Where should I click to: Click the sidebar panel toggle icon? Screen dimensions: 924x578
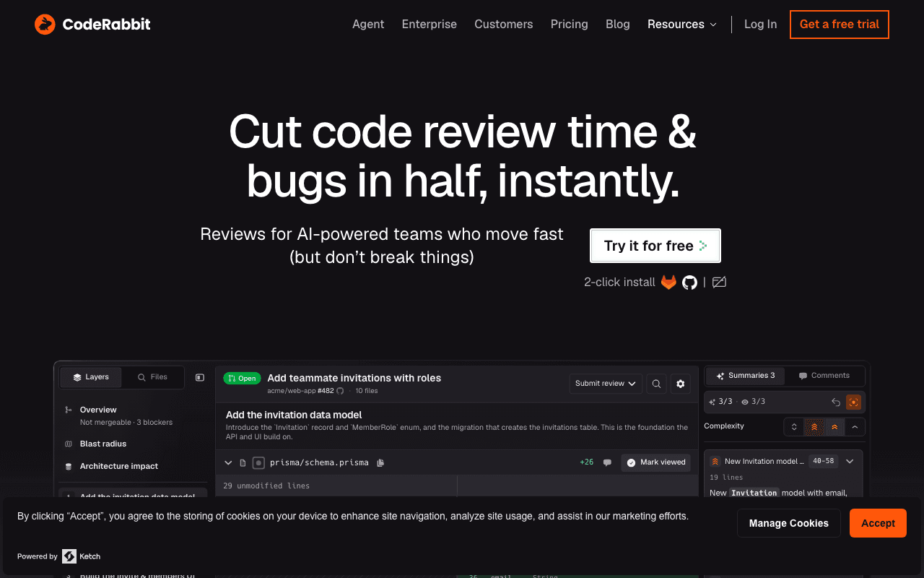[200, 377]
